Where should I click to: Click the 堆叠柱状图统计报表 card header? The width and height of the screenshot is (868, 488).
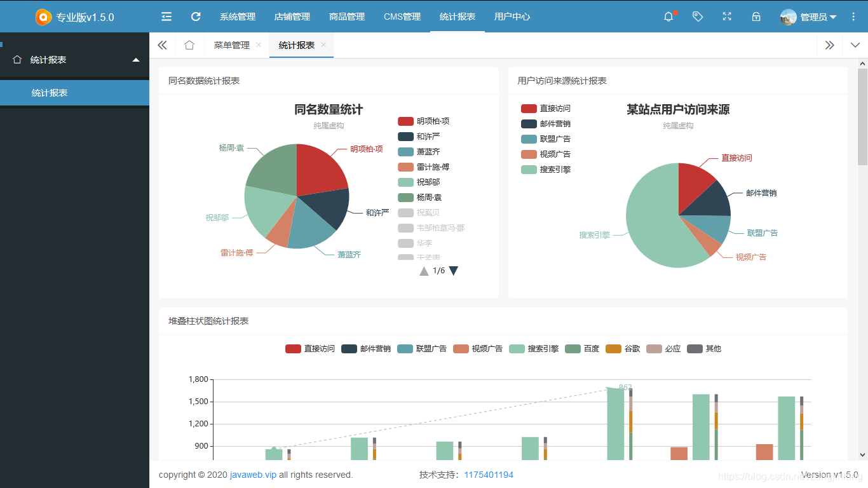pos(503,321)
